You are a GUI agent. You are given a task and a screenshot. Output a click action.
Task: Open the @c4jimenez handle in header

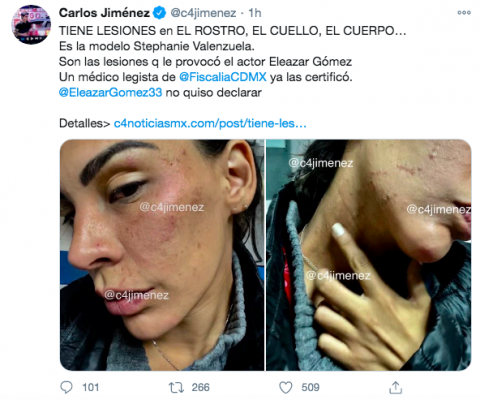point(203,13)
